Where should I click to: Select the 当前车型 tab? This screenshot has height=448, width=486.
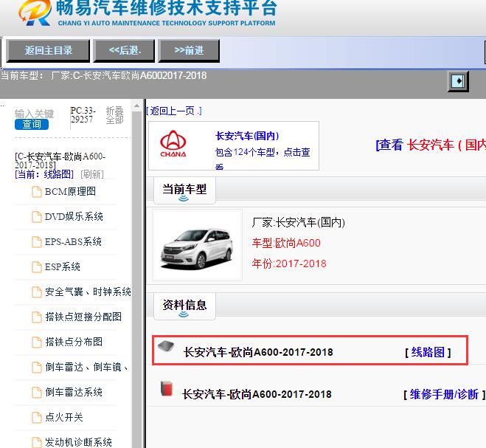[184, 190]
